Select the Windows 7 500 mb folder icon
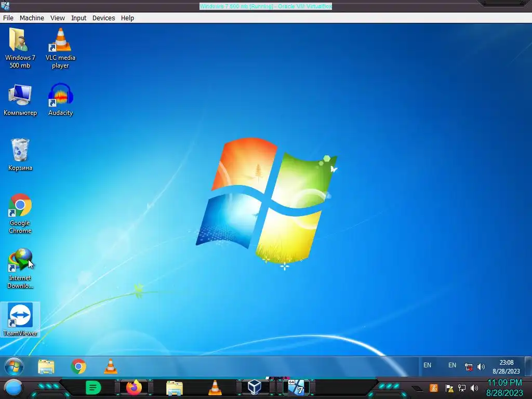Image resolution: width=532 pixels, height=399 pixels. (x=20, y=48)
